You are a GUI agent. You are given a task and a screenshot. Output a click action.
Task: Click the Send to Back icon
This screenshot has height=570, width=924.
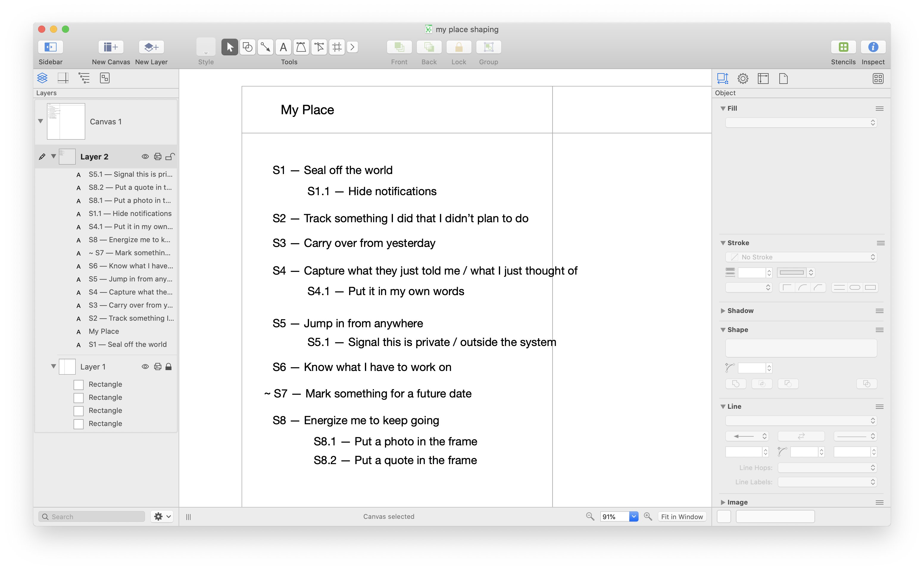click(x=429, y=47)
